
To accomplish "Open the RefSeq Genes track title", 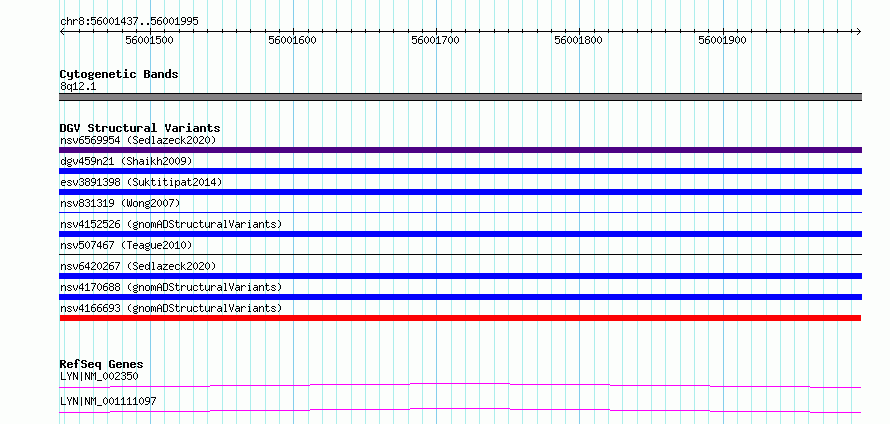I will coord(101,364).
